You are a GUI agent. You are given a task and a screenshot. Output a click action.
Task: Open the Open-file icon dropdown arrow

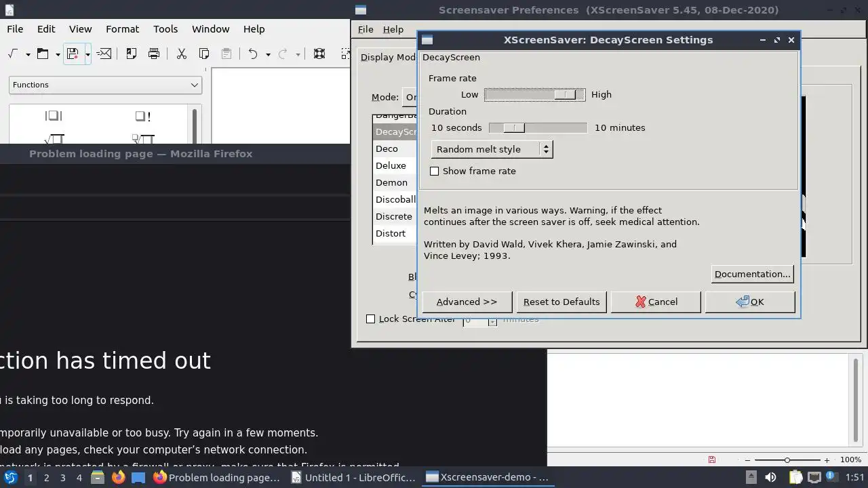click(58, 54)
